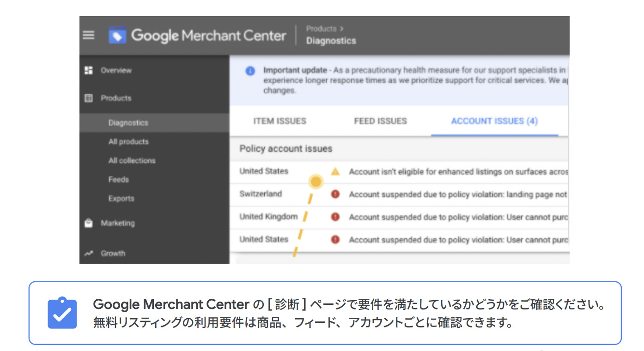Select the ACCOUNT ISSUES (4) tab
This screenshot has height=351, width=644.
point(494,121)
